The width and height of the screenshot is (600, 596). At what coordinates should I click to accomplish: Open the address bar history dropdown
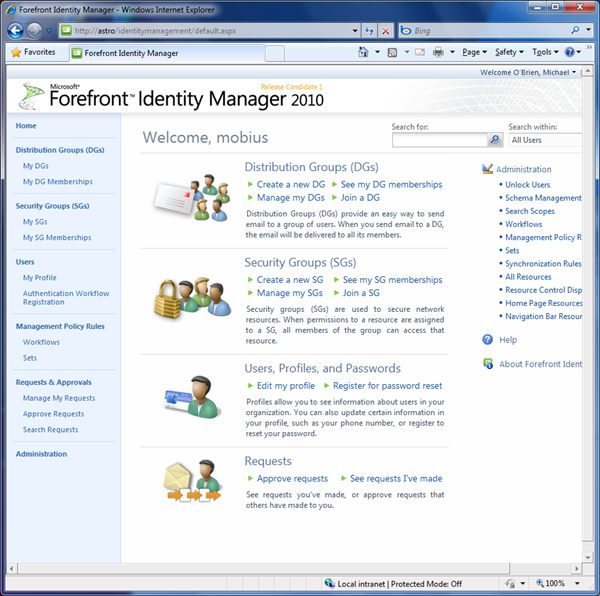click(x=355, y=31)
